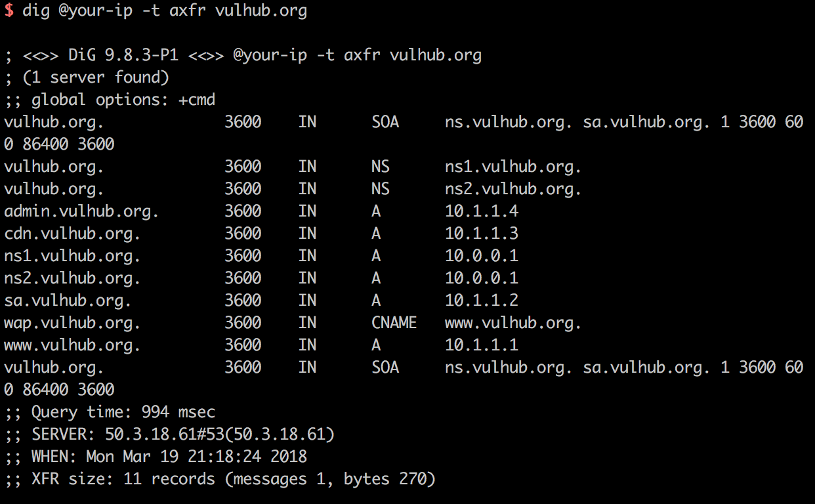Select the cdn.vulhub.org. record name
815x504 pixels.
point(72,234)
